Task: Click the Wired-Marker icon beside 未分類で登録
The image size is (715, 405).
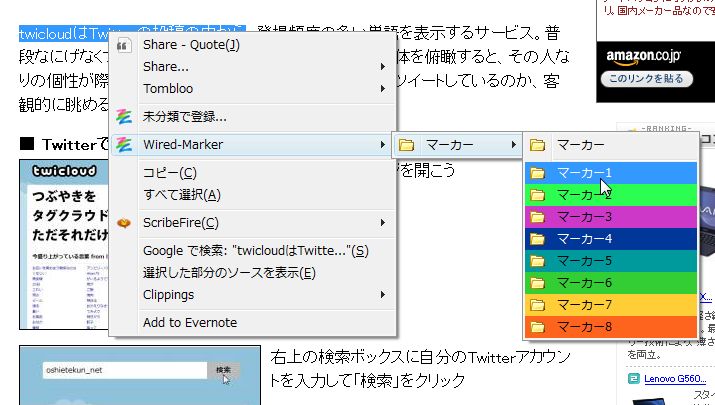Action: coord(124,117)
